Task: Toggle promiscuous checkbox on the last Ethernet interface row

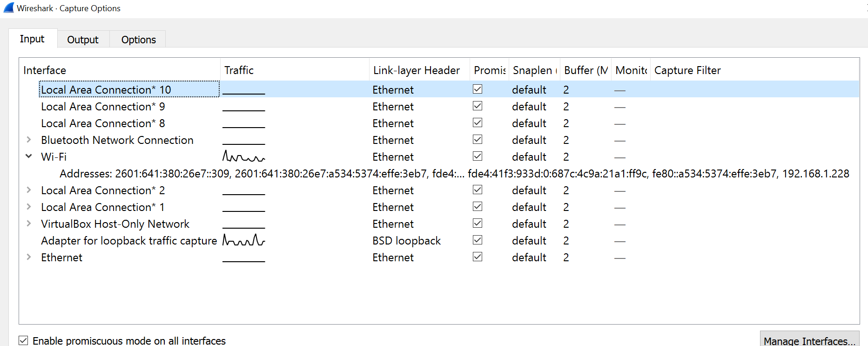Action: pos(478,257)
